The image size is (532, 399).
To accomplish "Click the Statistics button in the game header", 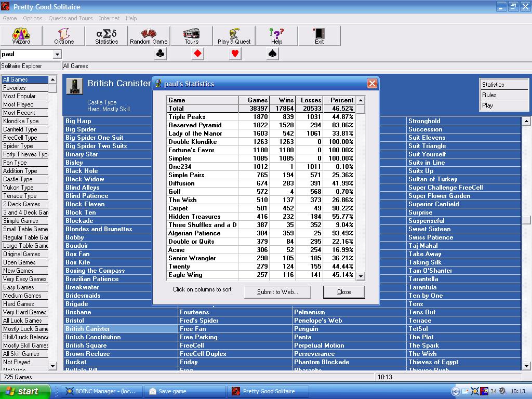I will (x=504, y=85).
